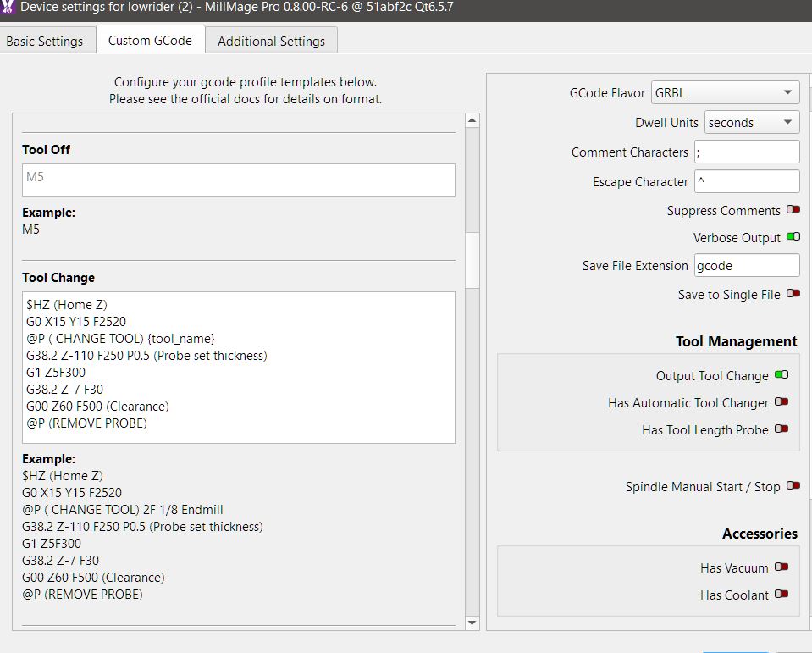
Task: Enable Spindle Manual Start / Stop
Action: pyautogui.click(x=793, y=486)
